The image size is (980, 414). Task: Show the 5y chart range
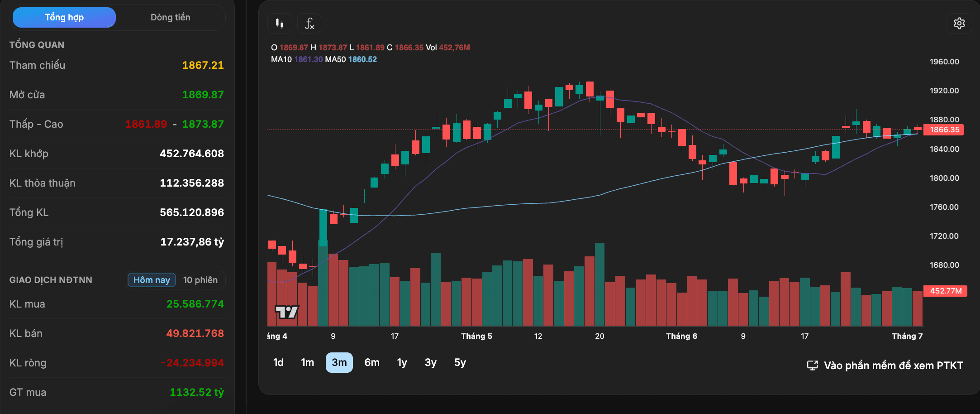coord(460,362)
